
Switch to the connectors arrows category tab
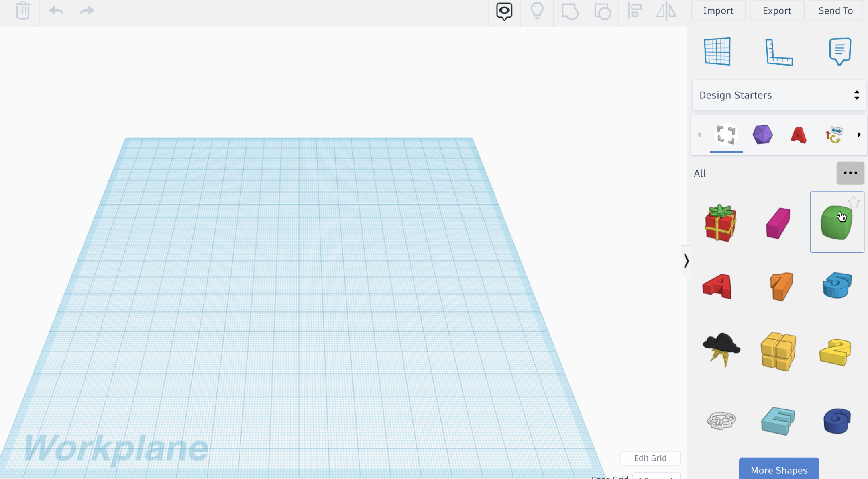tap(833, 135)
